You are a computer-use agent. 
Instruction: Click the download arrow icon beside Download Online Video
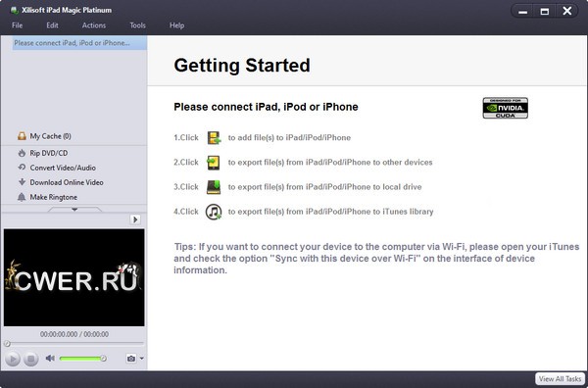[x=22, y=182]
